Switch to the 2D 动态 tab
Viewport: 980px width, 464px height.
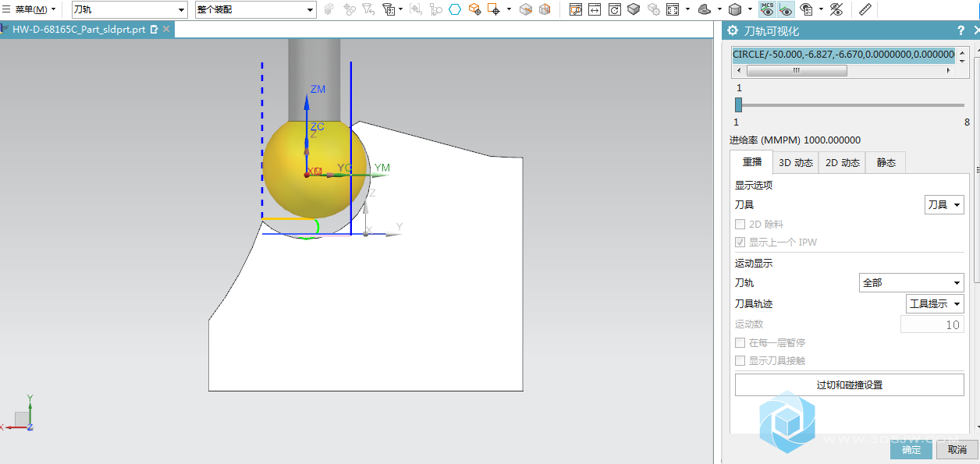point(843,163)
